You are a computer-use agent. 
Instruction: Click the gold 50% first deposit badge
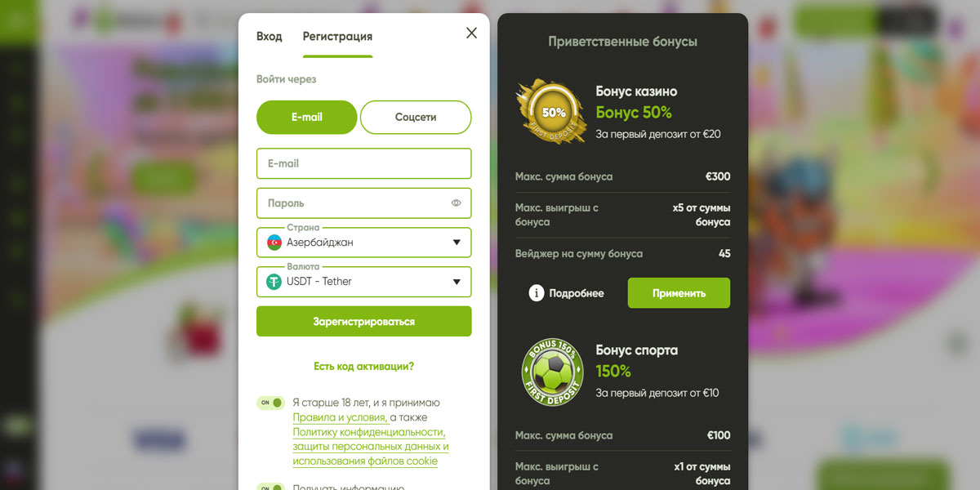click(x=551, y=112)
